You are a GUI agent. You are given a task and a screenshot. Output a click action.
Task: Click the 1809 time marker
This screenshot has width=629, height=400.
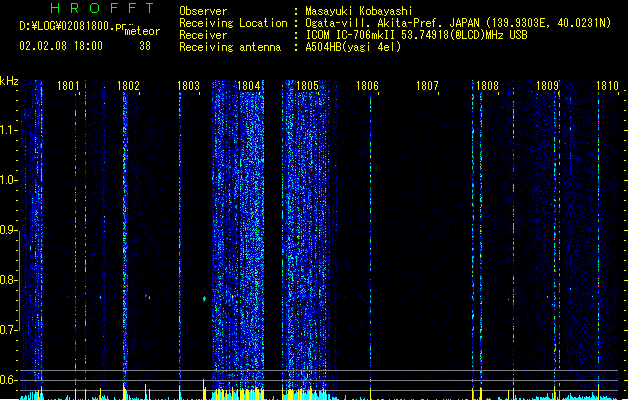[x=547, y=86]
